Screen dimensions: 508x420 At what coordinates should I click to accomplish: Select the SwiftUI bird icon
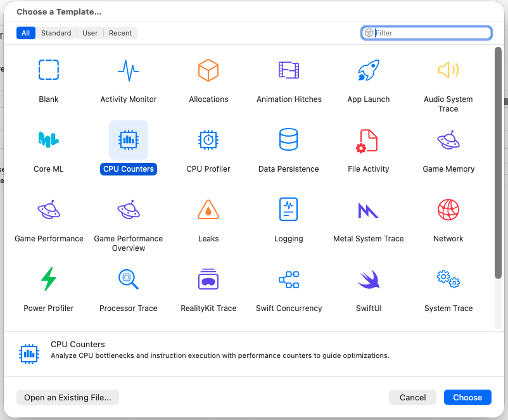coord(369,279)
